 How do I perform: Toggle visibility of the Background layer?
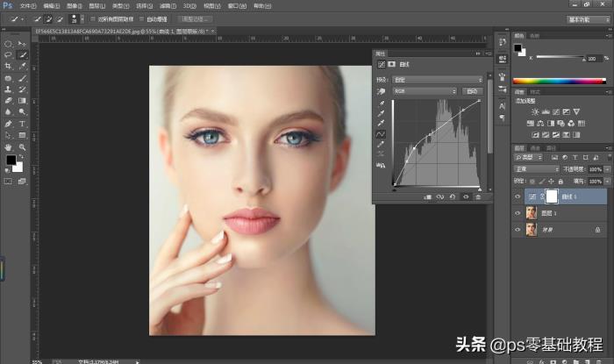point(518,229)
